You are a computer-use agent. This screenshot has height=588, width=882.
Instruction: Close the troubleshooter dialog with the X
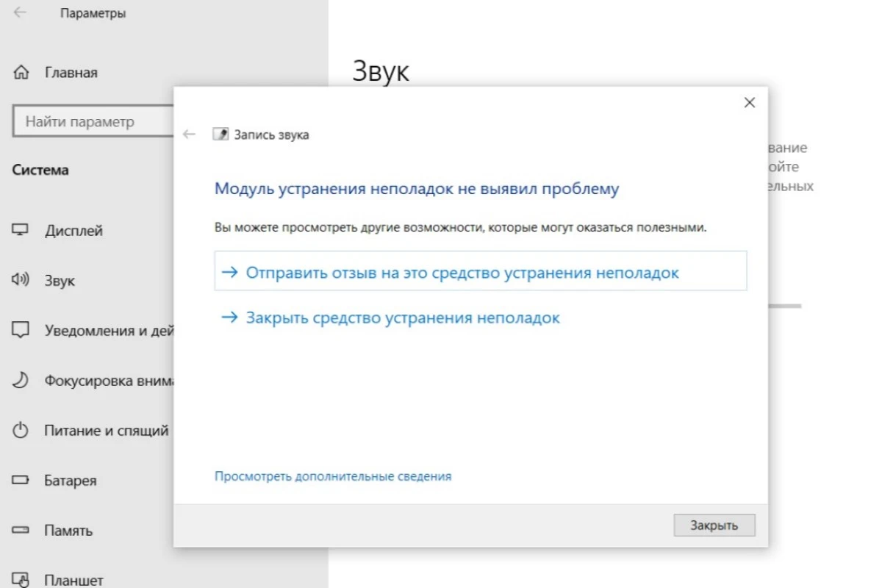tap(750, 103)
